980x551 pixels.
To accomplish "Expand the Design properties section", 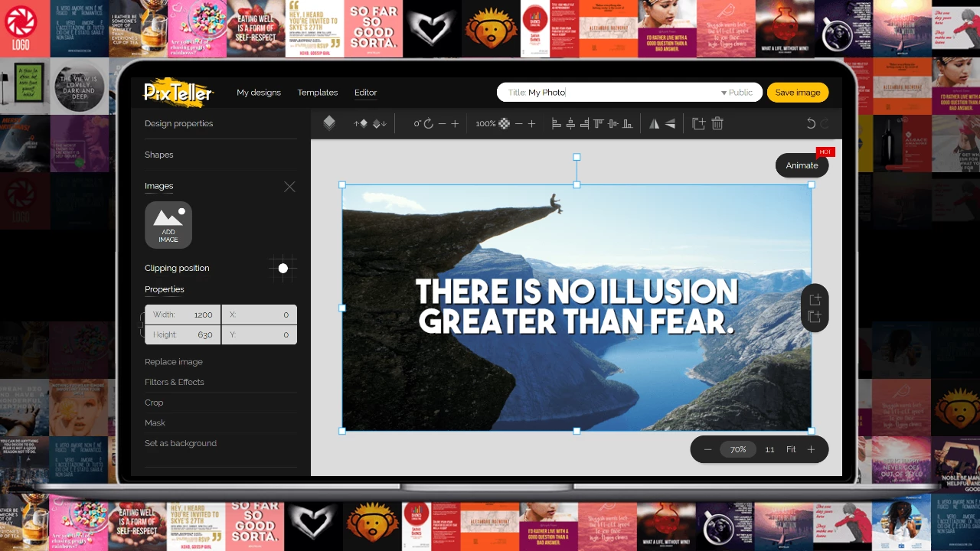I will click(179, 123).
